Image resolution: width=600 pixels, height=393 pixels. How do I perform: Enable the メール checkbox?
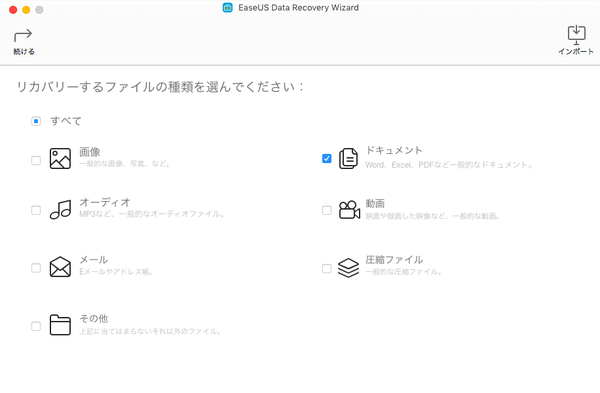[x=36, y=268]
